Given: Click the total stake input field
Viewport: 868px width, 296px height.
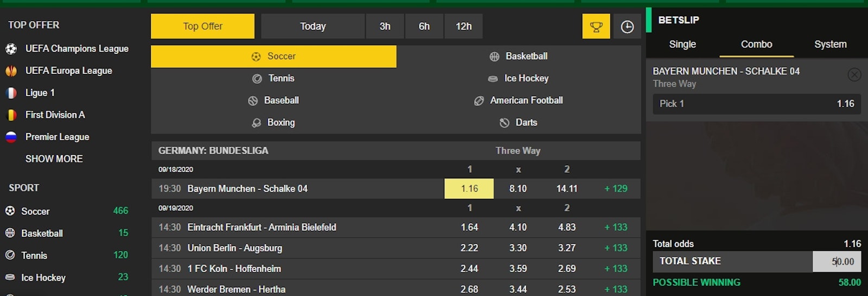Looking at the screenshot, I should (x=837, y=262).
